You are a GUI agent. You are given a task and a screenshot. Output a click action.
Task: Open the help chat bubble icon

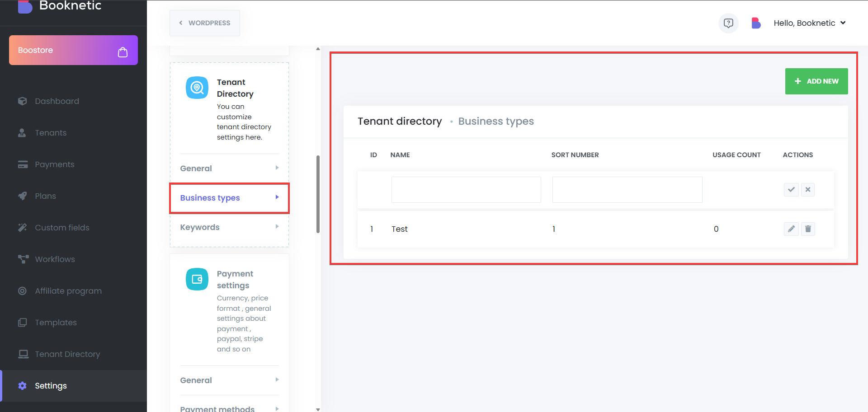tap(728, 23)
